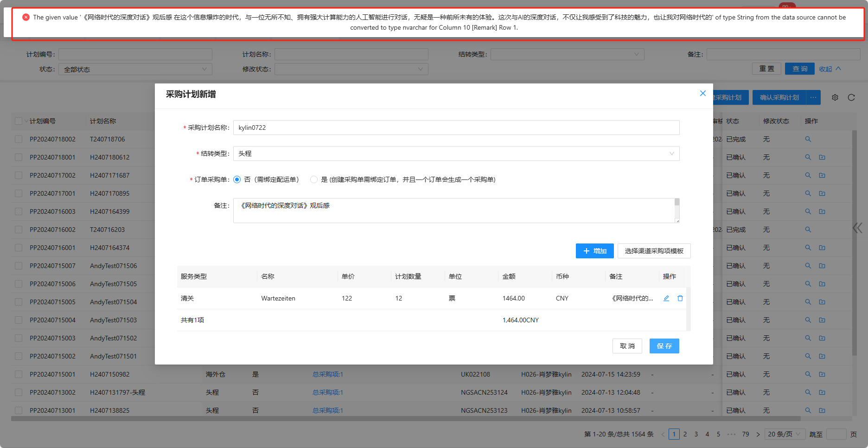The image size is (868, 448).
Task: Open the 结转类型 dropdown showing 头程
Action: pos(456,154)
